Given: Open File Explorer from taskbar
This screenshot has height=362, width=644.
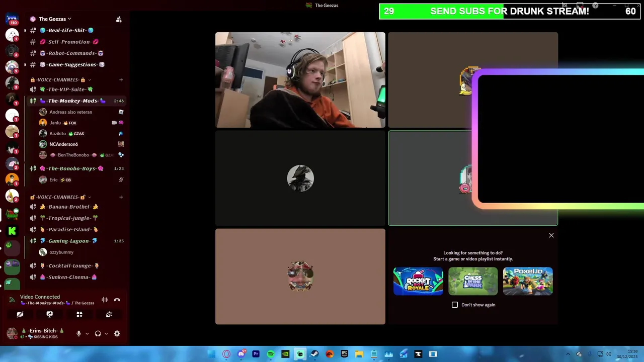Looking at the screenshot, I should coord(359,354).
